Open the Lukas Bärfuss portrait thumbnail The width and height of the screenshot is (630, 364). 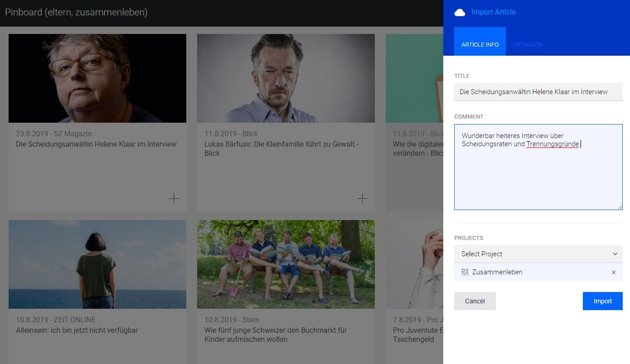click(x=286, y=78)
